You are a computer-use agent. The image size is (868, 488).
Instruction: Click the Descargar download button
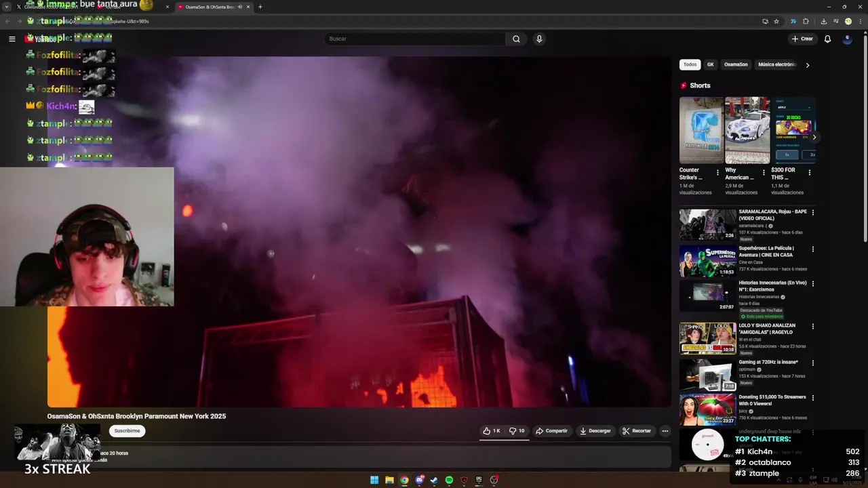595,431
